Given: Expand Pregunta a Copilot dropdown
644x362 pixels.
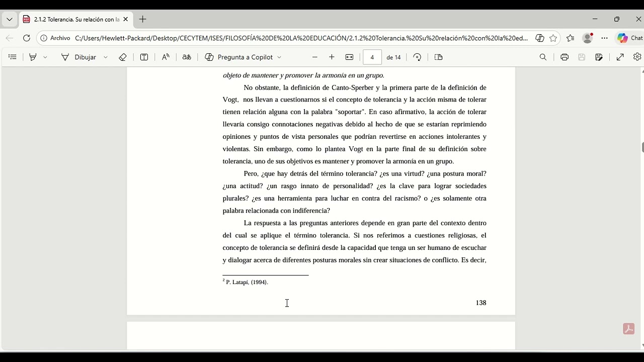Looking at the screenshot, I should [x=279, y=57].
